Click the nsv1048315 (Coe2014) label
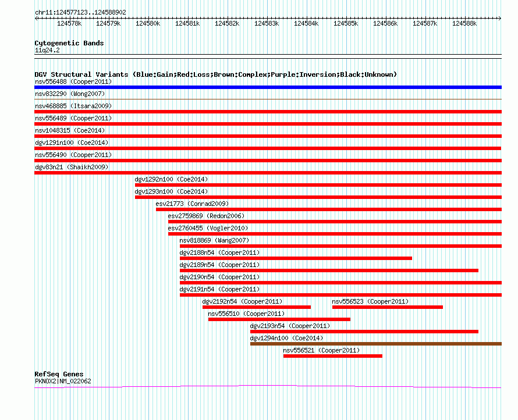518x420 pixels. click(x=70, y=130)
